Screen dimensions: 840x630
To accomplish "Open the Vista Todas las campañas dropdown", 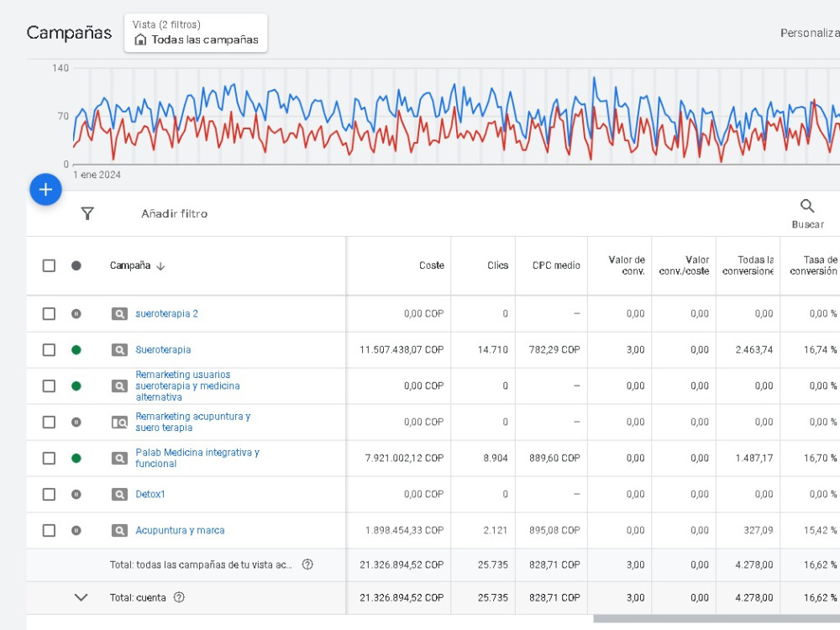I will click(196, 34).
